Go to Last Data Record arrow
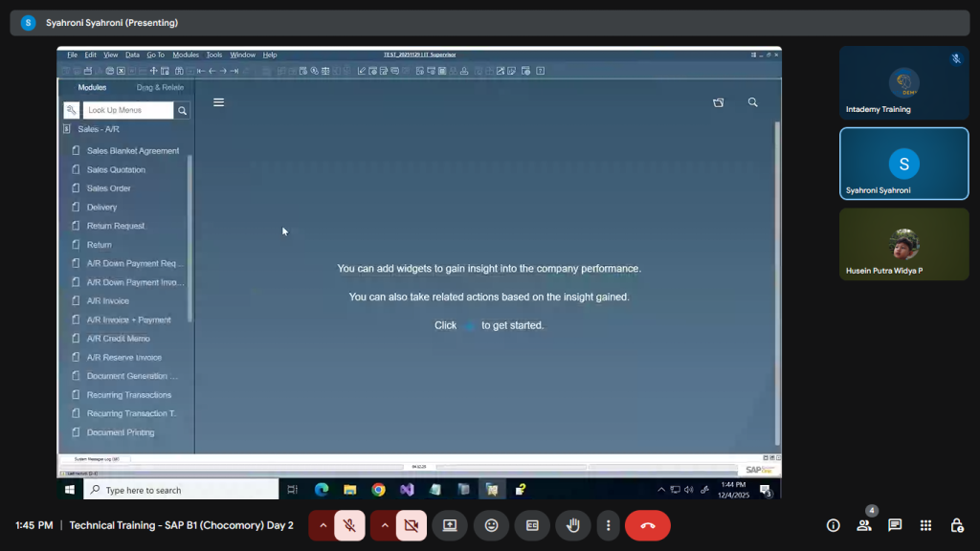 (234, 71)
